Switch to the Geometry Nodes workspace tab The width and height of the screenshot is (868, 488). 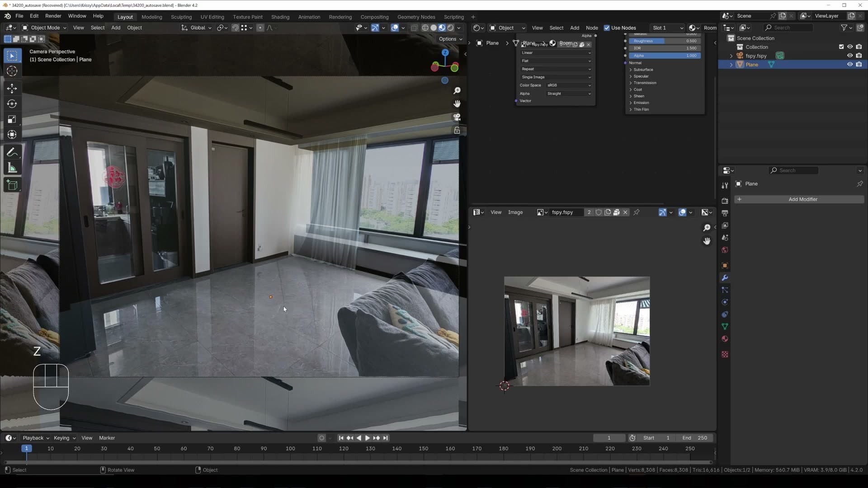click(416, 17)
